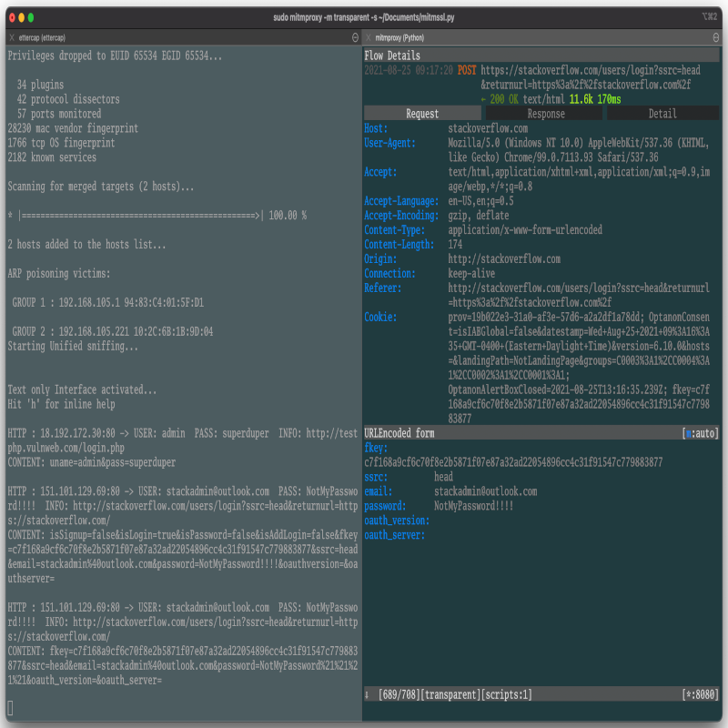
Task: Click the Hit 'h' for inline help line
Action: point(61,404)
